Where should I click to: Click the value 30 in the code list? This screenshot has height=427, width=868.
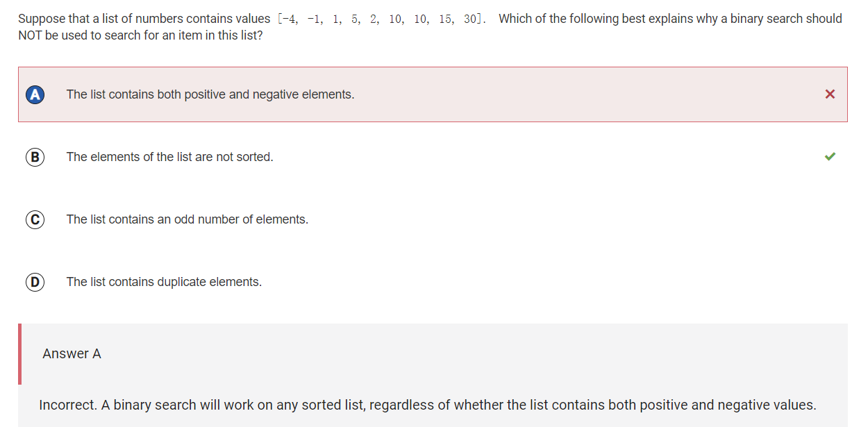pyautogui.click(x=470, y=19)
